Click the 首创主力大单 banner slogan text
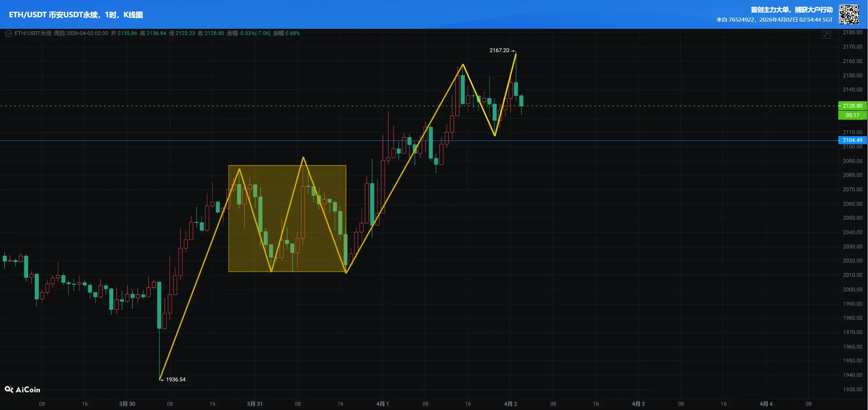 791,10
